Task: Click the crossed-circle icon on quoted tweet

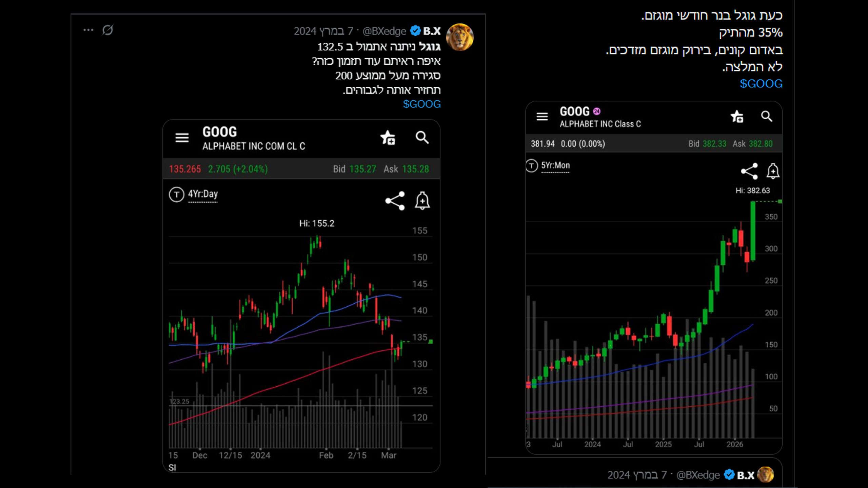Action: [108, 30]
